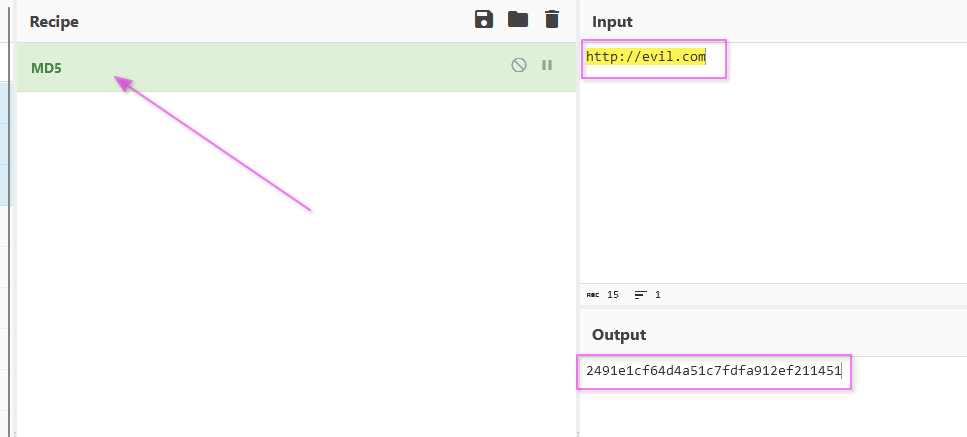Viewport: 967px width, 437px height.
Task: Set breakpoint on MD5 operation
Action: click(547, 65)
